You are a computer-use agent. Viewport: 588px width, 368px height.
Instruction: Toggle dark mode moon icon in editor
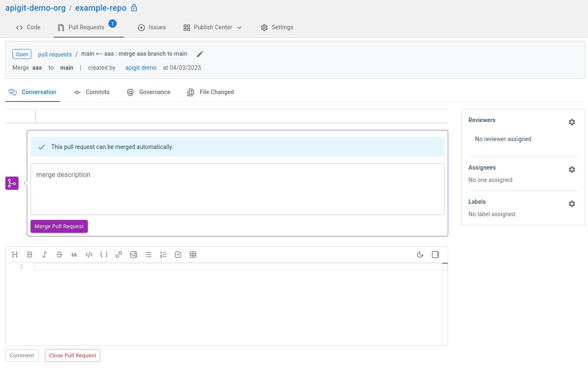tap(420, 255)
